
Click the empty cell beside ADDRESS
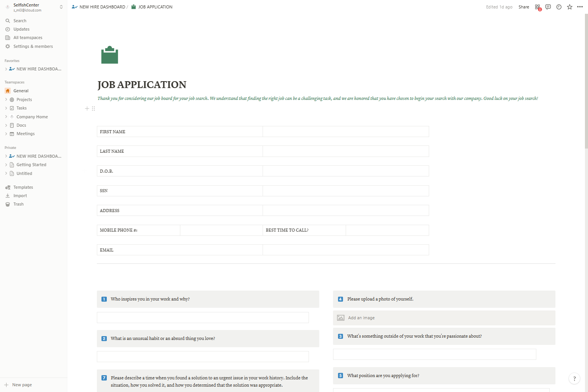pos(346,211)
